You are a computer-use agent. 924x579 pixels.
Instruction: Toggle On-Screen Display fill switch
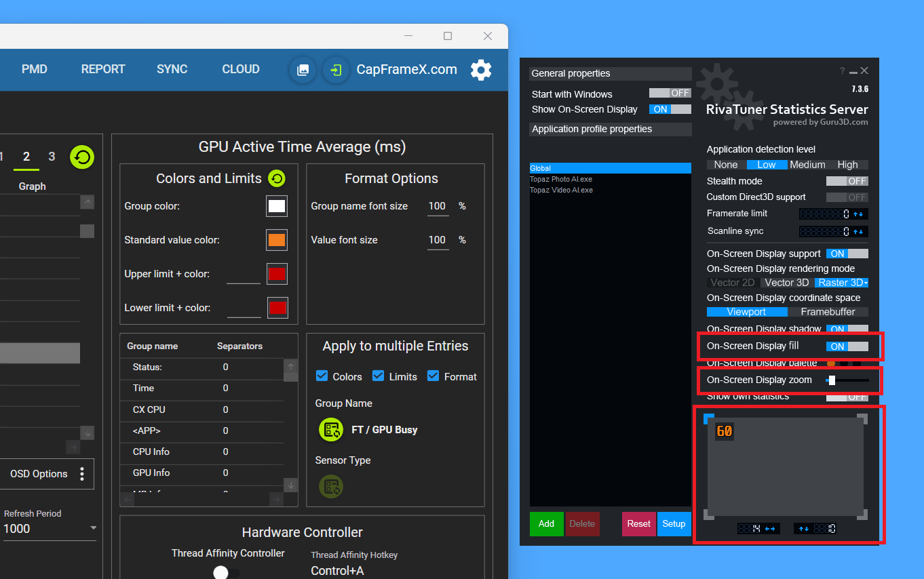pyautogui.click(x=847, y=346)
